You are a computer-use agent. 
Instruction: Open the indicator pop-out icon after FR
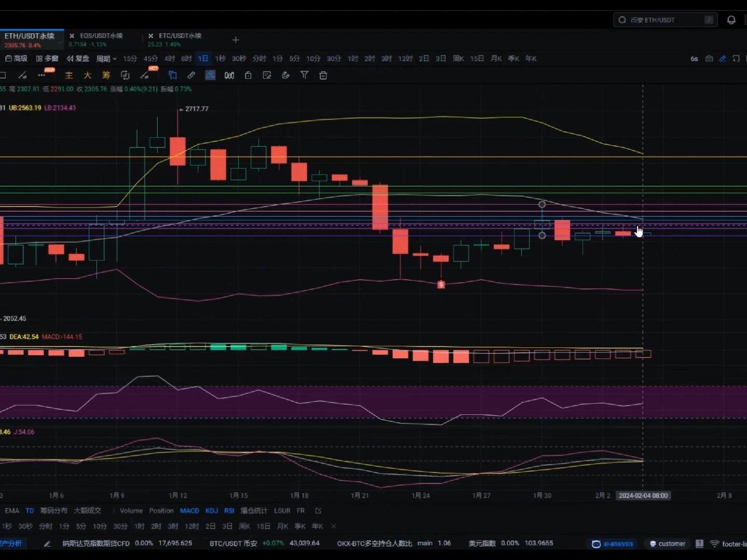[x=318, y=511]
